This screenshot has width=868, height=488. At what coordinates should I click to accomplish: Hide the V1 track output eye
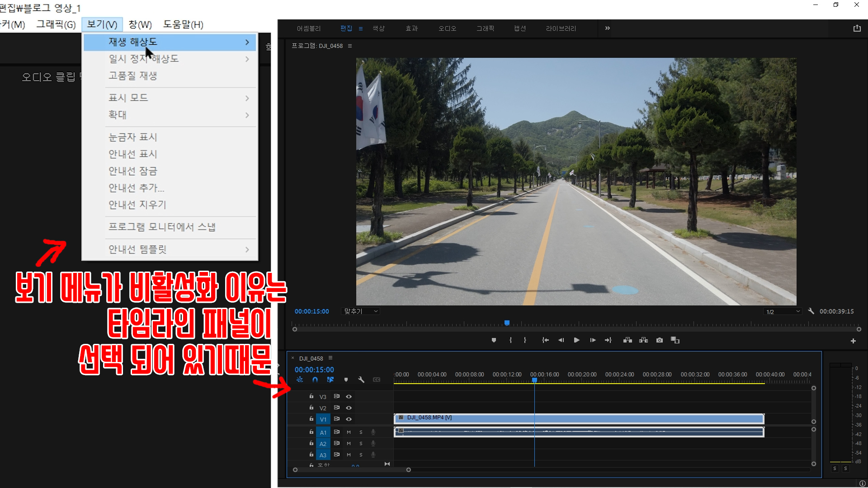[x=349, y=419]
